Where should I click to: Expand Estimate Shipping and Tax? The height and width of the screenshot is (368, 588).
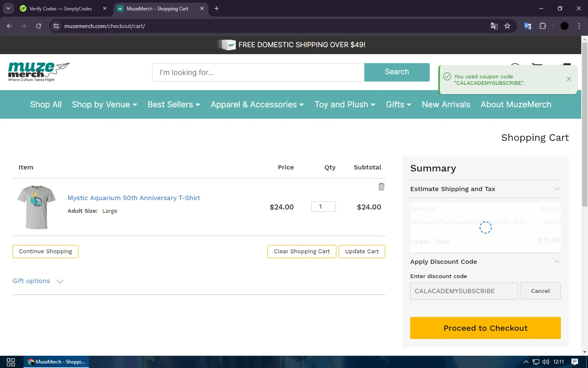click(485, 189)
